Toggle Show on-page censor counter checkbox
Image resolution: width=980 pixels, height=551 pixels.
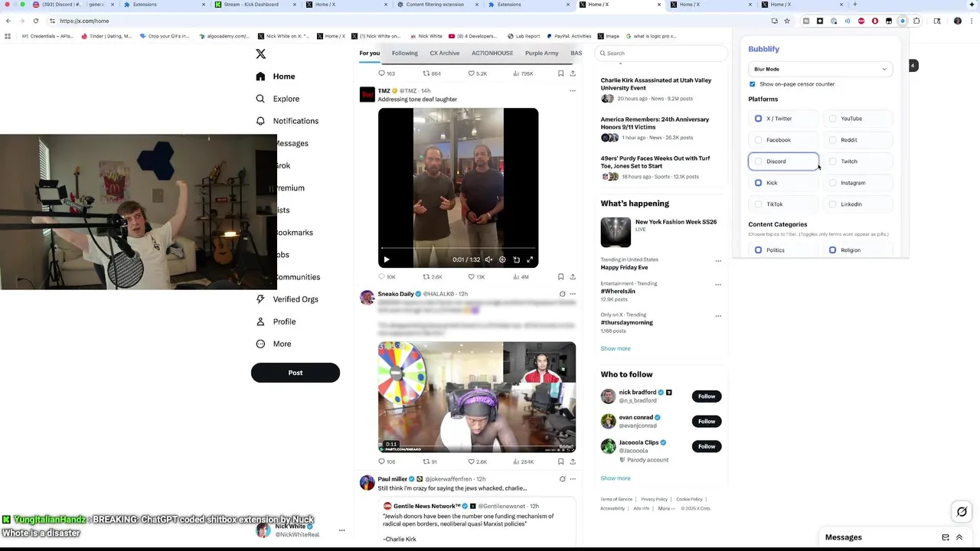(x=752, y=84)
